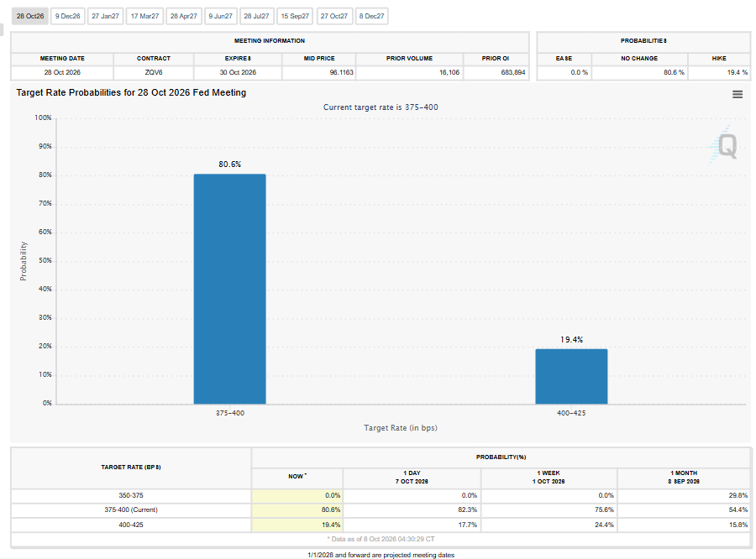This screenshot has width=756, height=559.
Task: Select the ZQV6 contract cell
Action: click(x=154, y=72)
